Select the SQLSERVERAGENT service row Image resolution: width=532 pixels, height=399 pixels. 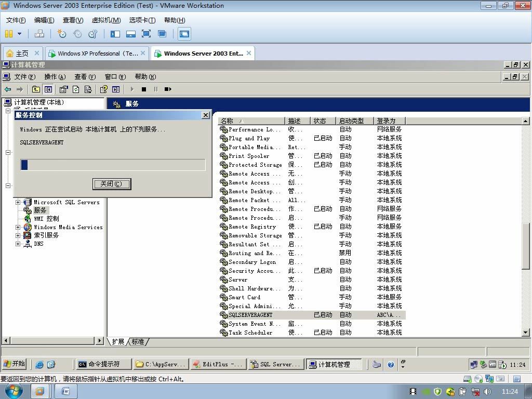click(x=312, y=315)
